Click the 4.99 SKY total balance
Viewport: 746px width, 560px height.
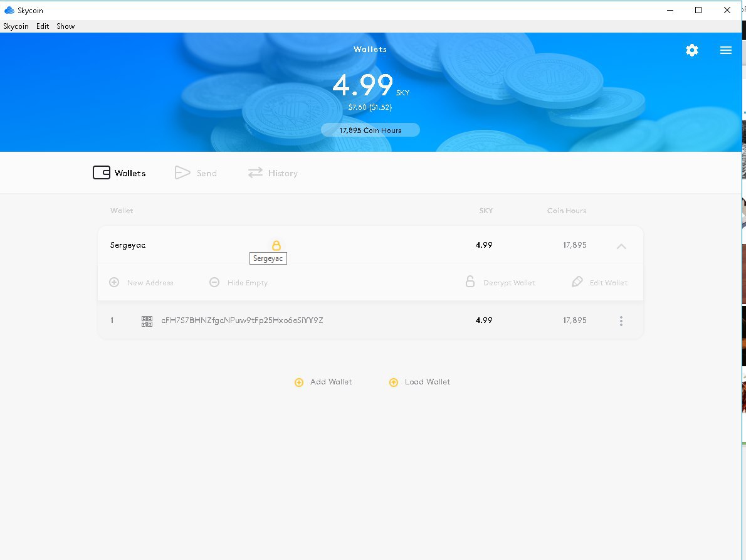370,85
